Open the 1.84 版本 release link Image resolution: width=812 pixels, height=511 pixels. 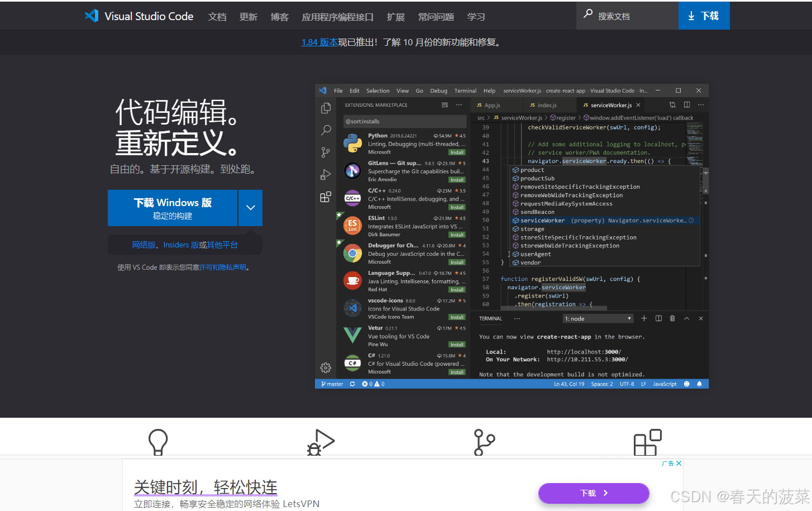tap(319, 42)
